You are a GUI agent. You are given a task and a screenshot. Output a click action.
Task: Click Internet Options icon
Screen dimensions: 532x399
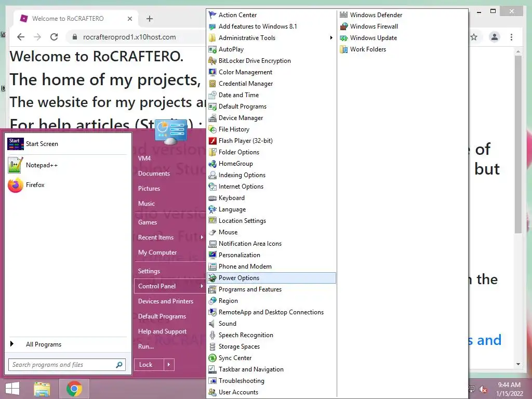(212, 187)
